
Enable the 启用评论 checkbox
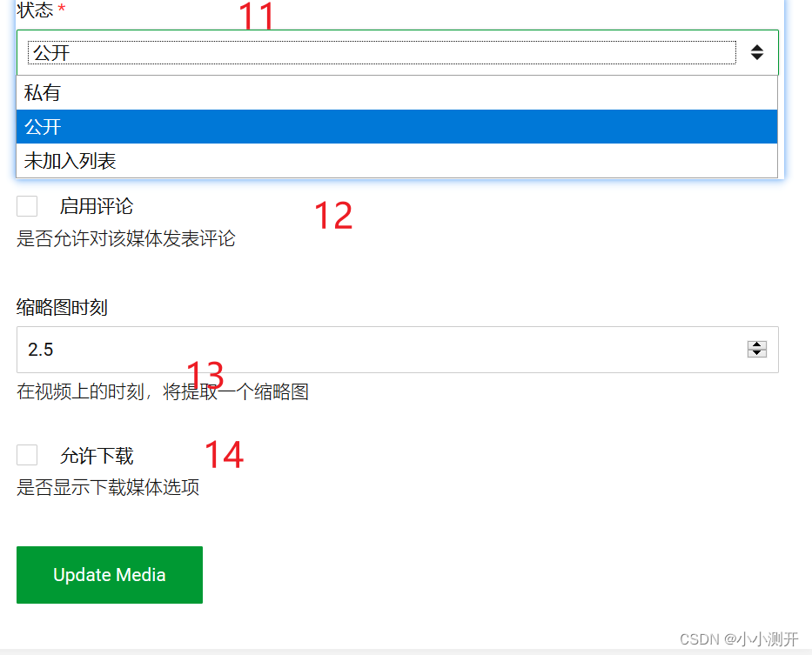coord(27,206)
